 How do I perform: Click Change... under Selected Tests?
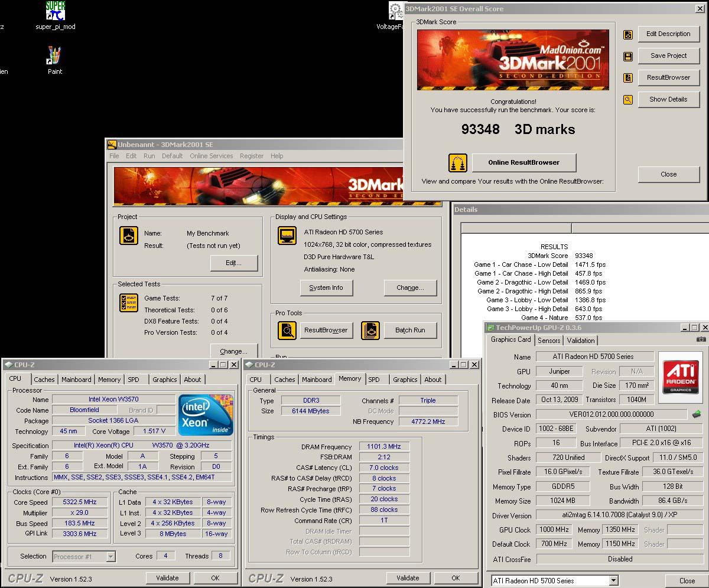pos(233,351)
